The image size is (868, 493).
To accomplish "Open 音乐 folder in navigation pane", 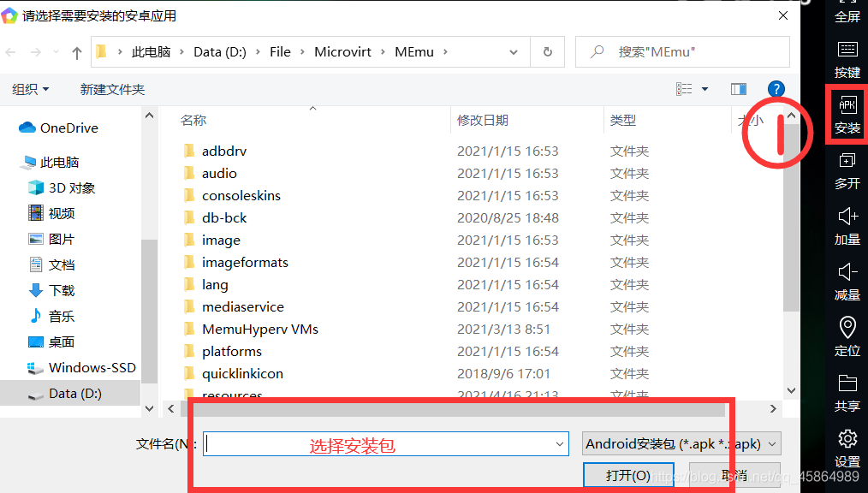I will [x=51, y=316].
